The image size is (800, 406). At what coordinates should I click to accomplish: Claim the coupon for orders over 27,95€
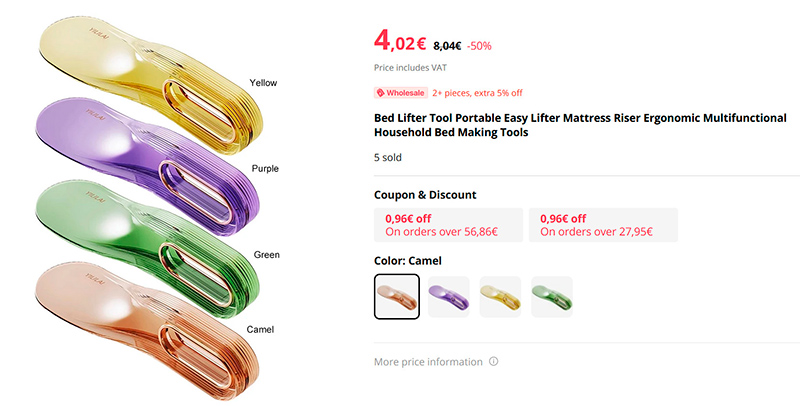point(603,225)
